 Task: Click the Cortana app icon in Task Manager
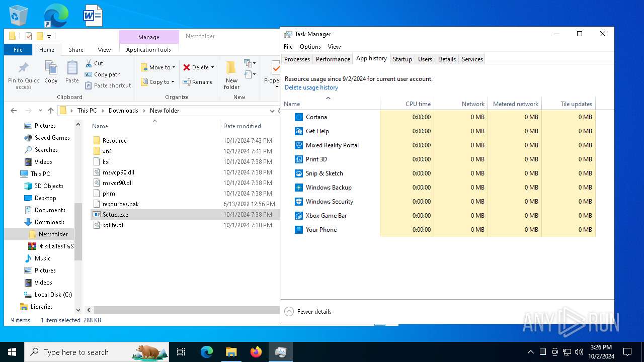pyautogui.click(x=298, y=117)
